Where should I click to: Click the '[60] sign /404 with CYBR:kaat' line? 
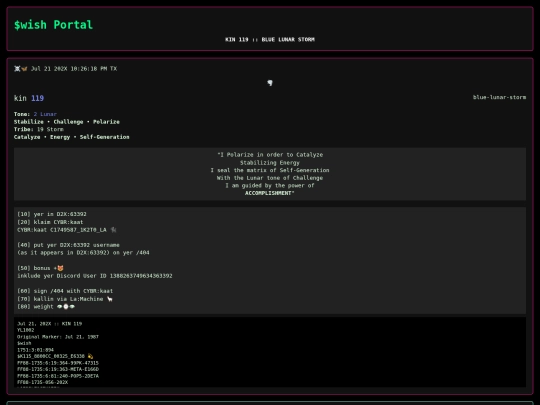click(x=65, y=291)
